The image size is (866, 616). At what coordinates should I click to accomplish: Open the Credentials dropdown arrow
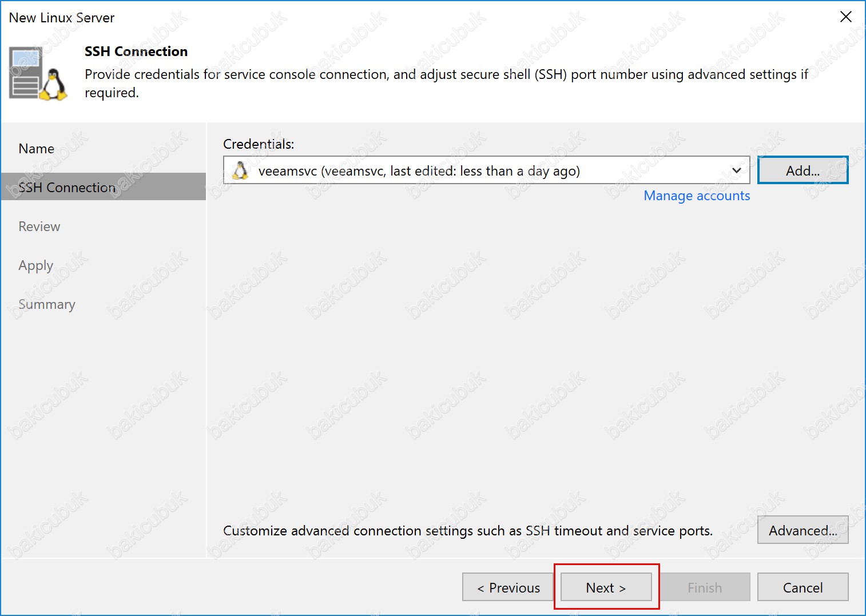(737, 170)
